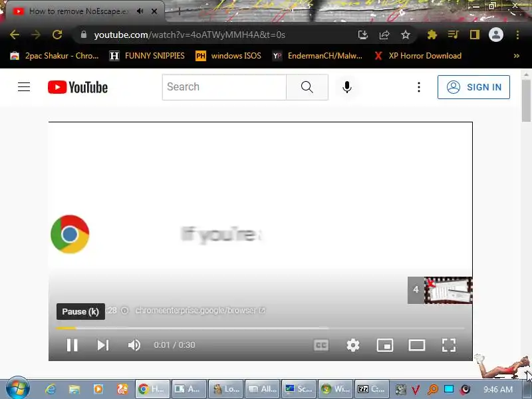Open the YouTube hamburger guide menu
This screenshot has width=532, height=399.
tap(24, 87)
